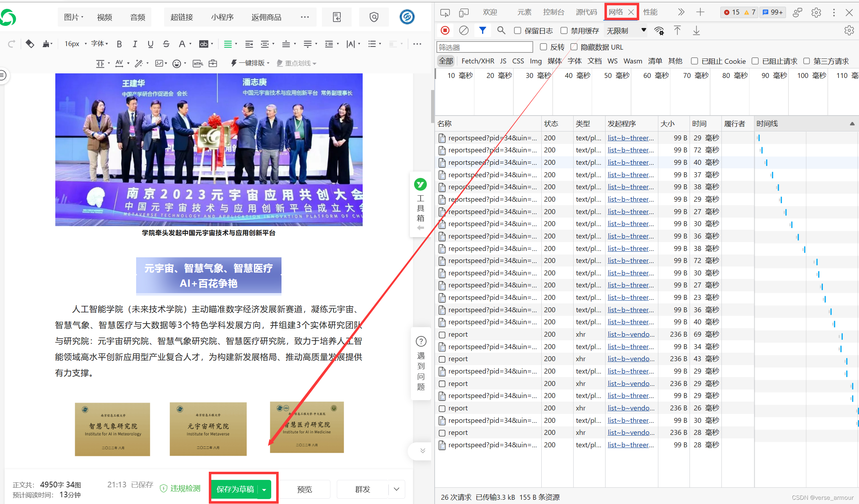This screenshot has height=504, width=859.
Task: Enable the 保留日志 checkbox
Action: click(518, 31)
